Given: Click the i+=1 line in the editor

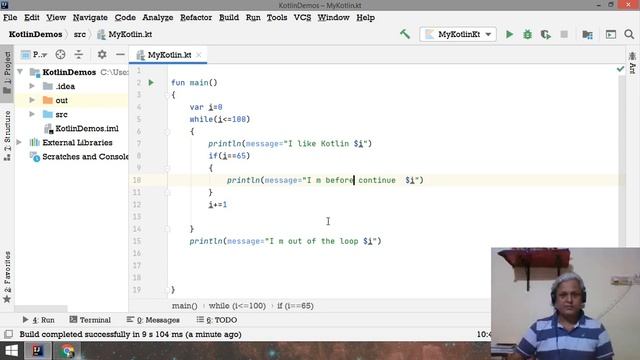Looking at the screenshot, I should (x=218, y=204).
